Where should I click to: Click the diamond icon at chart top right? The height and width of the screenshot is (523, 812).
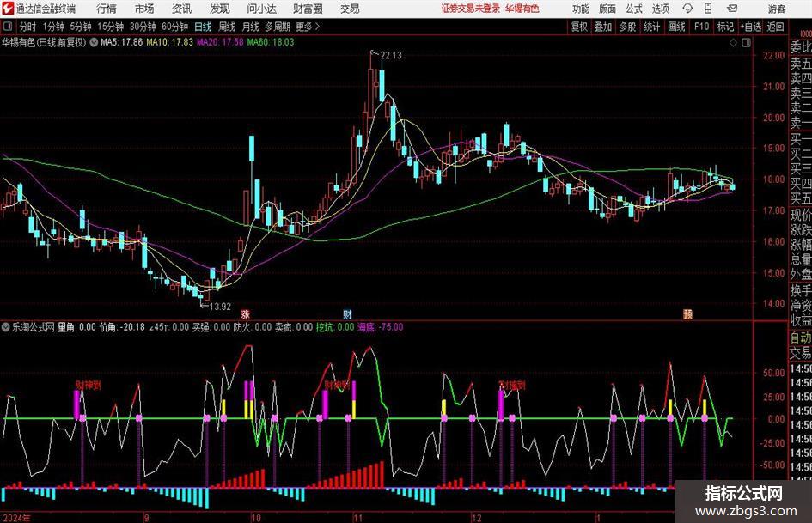733,42
